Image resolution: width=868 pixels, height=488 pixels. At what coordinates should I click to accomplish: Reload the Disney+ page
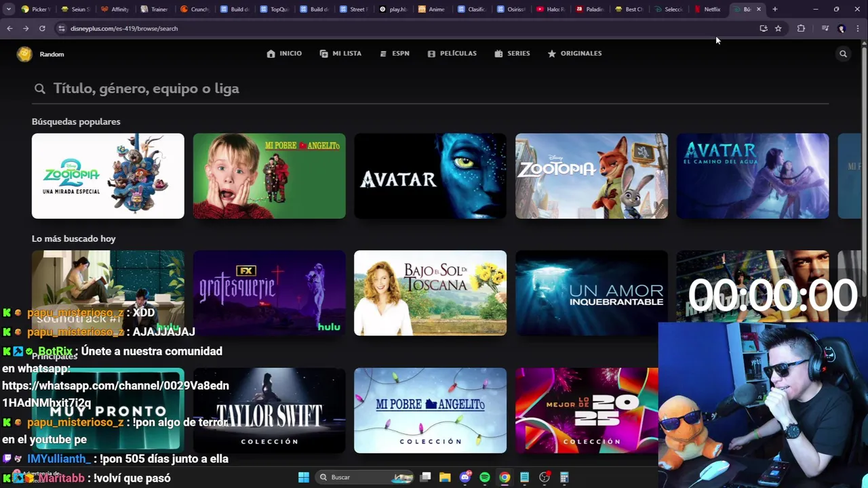tap(42, 28)
